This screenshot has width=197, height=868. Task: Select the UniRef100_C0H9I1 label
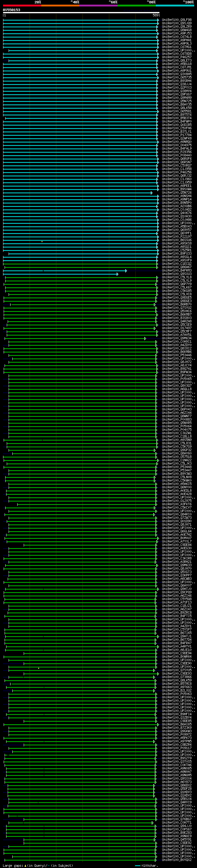(176, 342)
